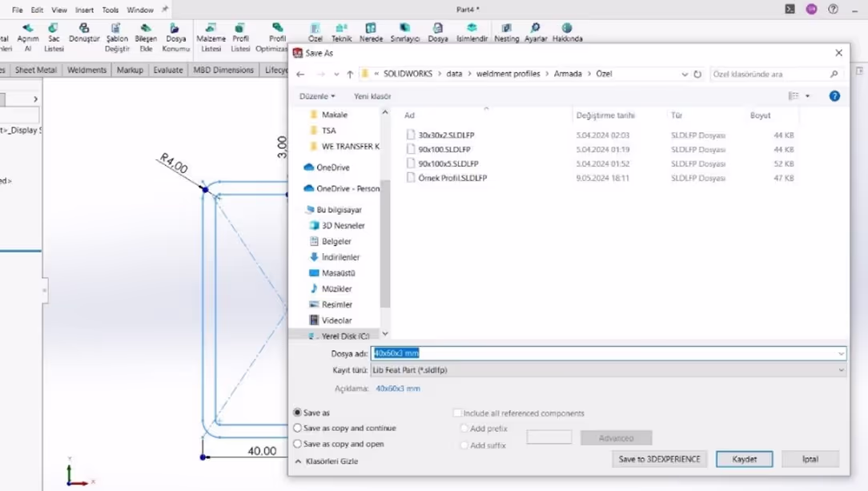
Task: Tick Include all referenced components checkbox
Action: tap(457, 413)
